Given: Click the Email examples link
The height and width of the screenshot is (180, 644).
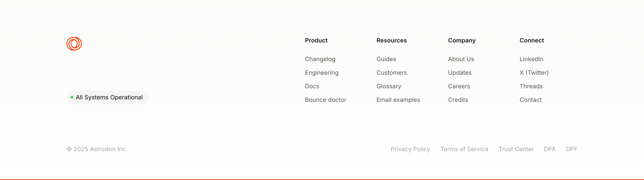Looking at the screenshot, I should point(398,100).
